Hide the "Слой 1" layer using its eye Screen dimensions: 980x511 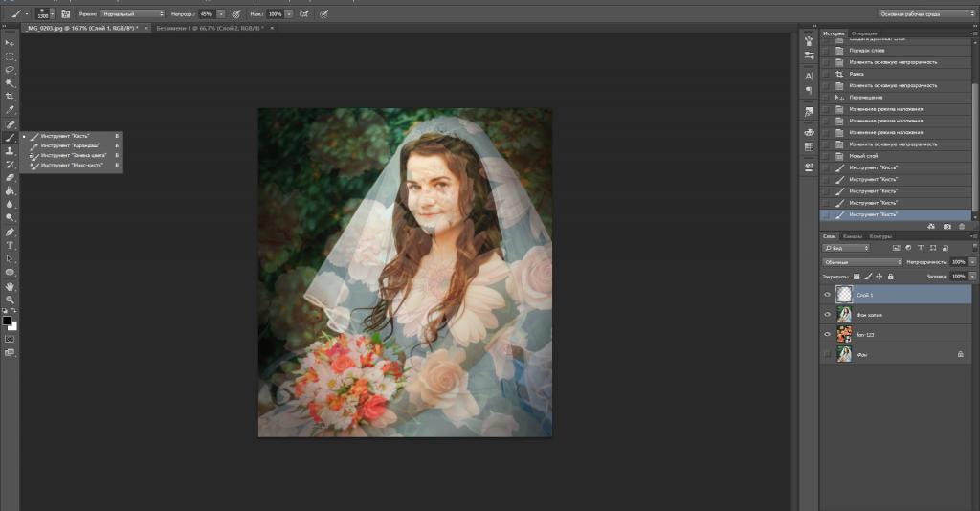click(827, 295)
